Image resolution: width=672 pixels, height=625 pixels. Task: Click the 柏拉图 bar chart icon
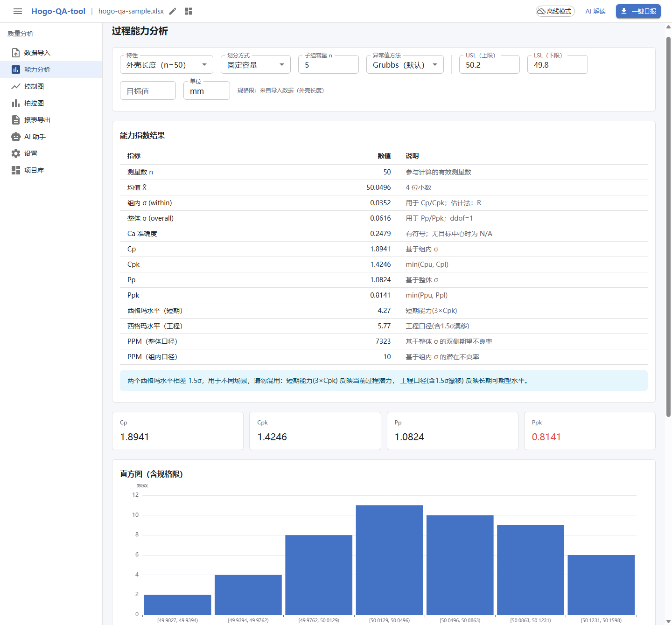click(16, 103)
